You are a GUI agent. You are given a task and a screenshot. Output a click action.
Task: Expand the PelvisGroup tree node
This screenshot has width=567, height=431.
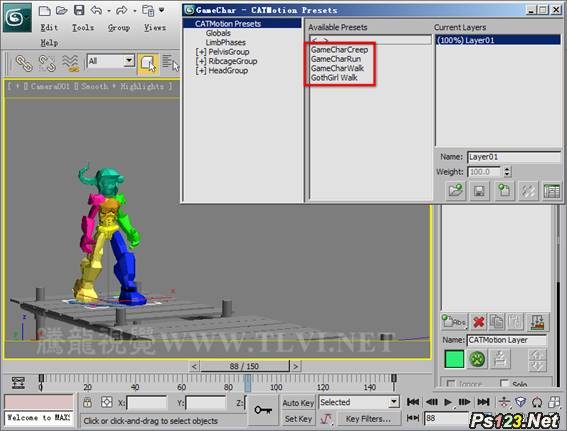click(201, 52)
